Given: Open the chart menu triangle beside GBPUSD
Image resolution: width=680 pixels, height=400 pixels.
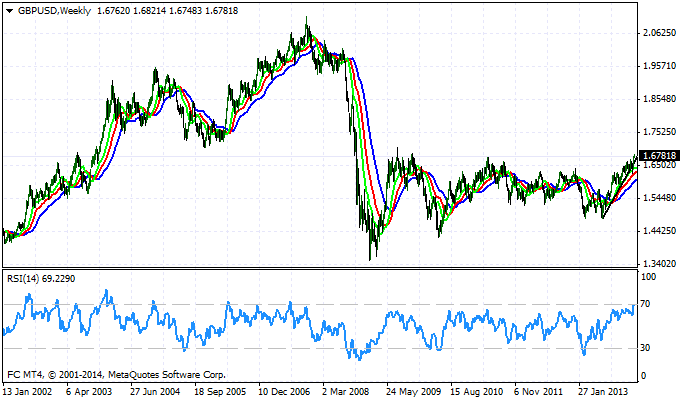Looking at the screenshot, I should pyautogui.click(x=10, y=11).
